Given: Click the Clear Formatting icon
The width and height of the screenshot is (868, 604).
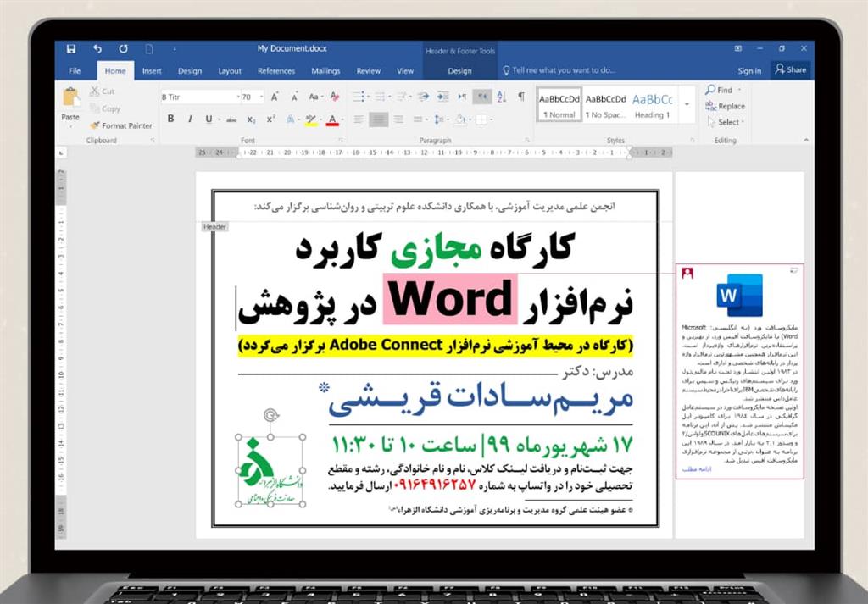Looking at the screenshot, I should tap(335, 97).
